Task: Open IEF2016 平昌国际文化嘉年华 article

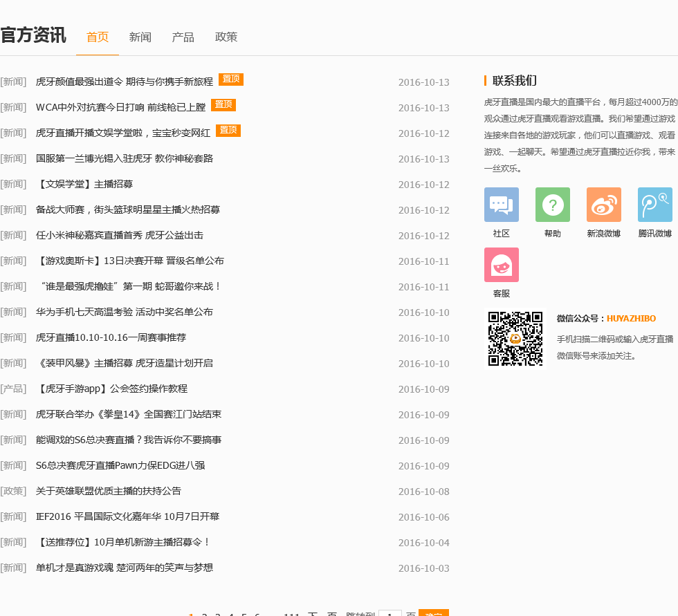Action: 127,517
